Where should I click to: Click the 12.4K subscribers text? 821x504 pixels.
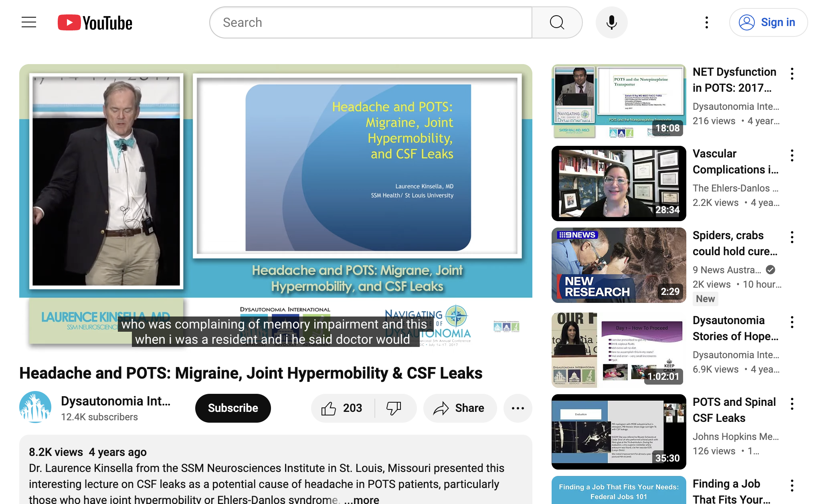[99, 417]
